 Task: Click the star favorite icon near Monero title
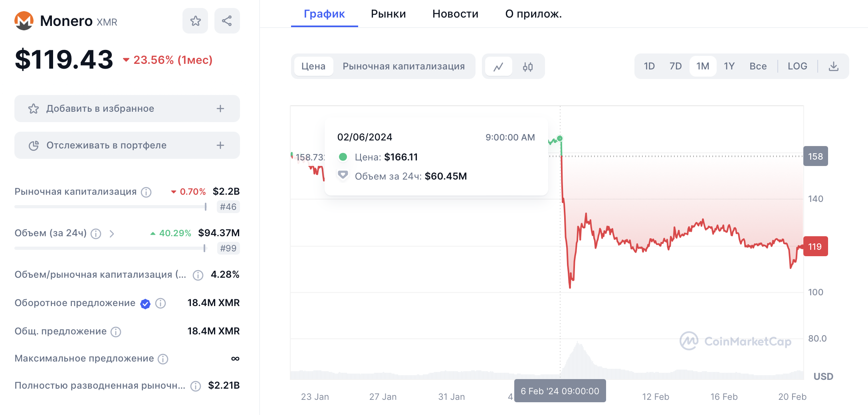coord(195,21)
